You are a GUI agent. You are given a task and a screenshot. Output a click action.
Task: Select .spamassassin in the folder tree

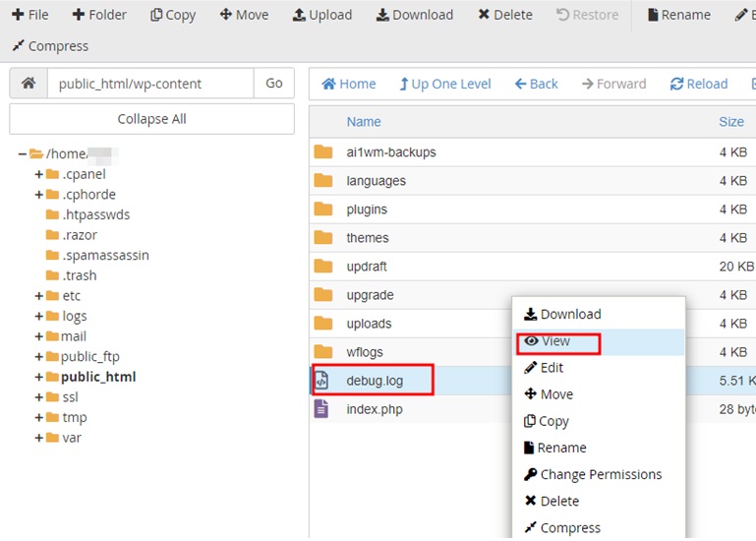pos(105,256)
